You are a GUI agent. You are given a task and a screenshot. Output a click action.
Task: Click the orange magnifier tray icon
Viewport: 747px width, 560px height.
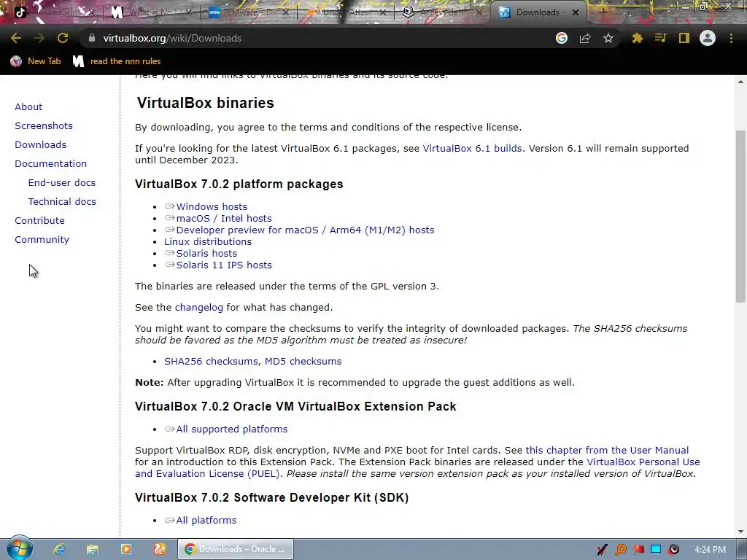pos(620,550)
